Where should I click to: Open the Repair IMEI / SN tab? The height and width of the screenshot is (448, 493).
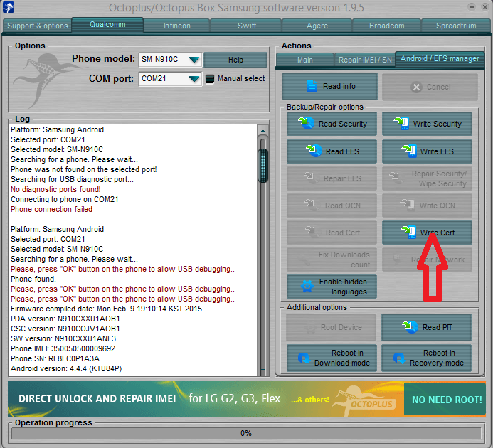365,60
